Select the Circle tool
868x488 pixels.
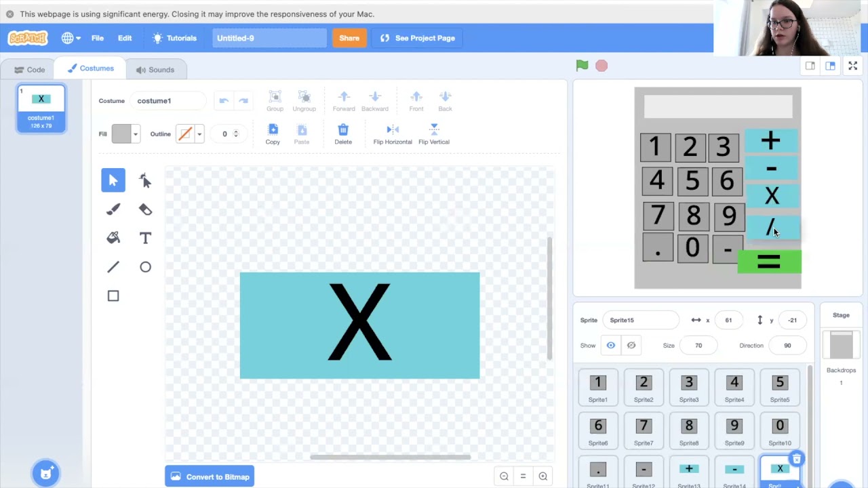[145, 267]
